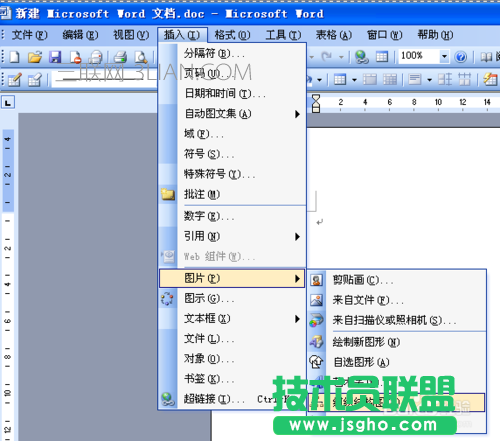The image size is (500, 441).
Task: Open the 窗口(W) menu
Action: (x=385, y=35)
